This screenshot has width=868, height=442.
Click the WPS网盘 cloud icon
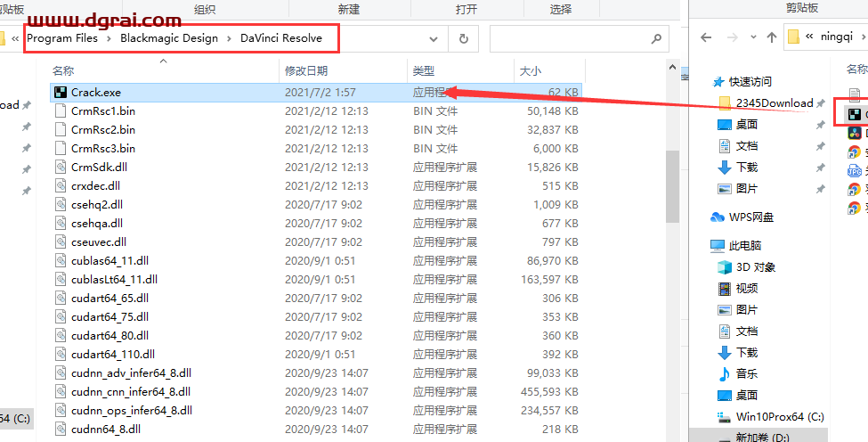pyautogui.click(x=718, y=217)
